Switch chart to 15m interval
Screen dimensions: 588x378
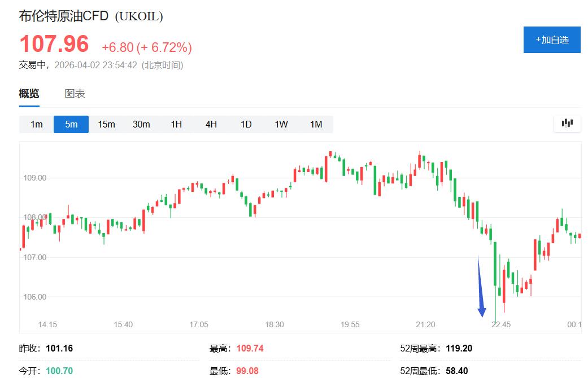[106, 124]
